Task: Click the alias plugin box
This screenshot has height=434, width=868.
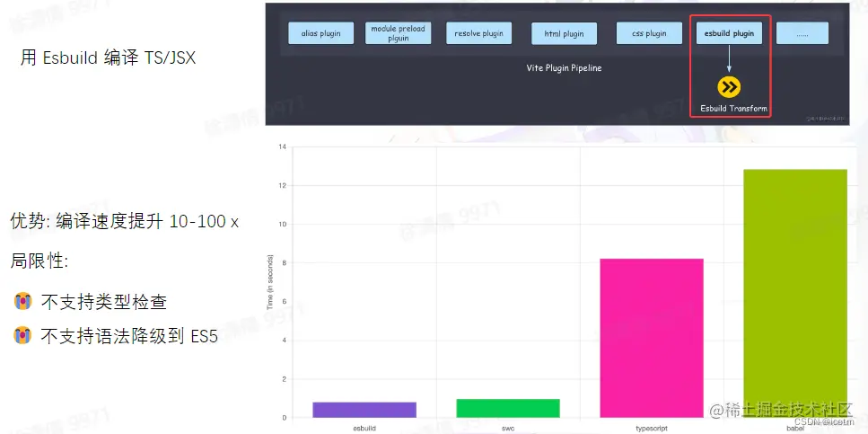Action: click(x=321, y=33)
